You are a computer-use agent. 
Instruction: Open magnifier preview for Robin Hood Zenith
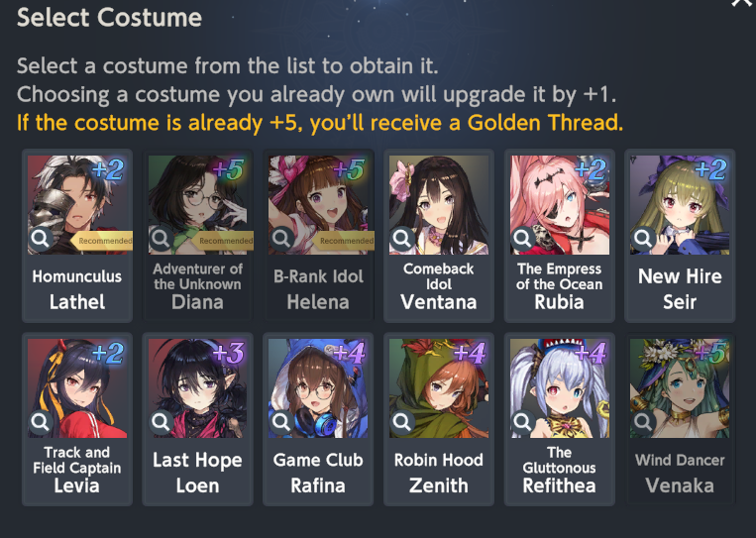pos(402,422)
